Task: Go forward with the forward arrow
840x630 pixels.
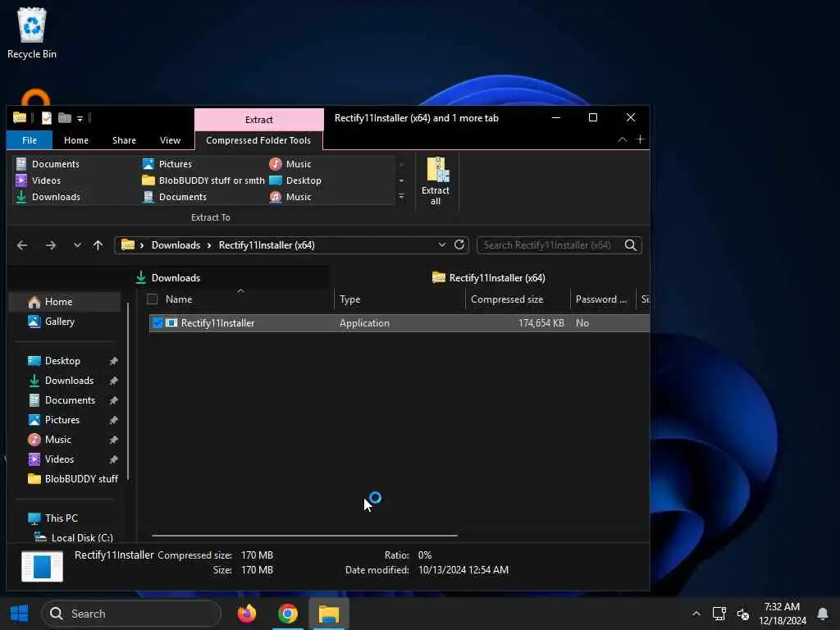Action: click(x=51, y=245)
